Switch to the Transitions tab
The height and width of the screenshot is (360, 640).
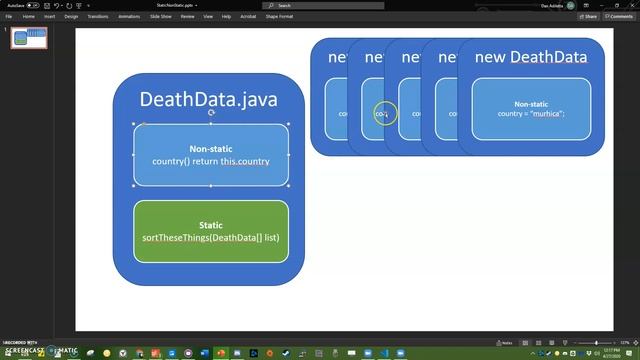tap(98, 17)
